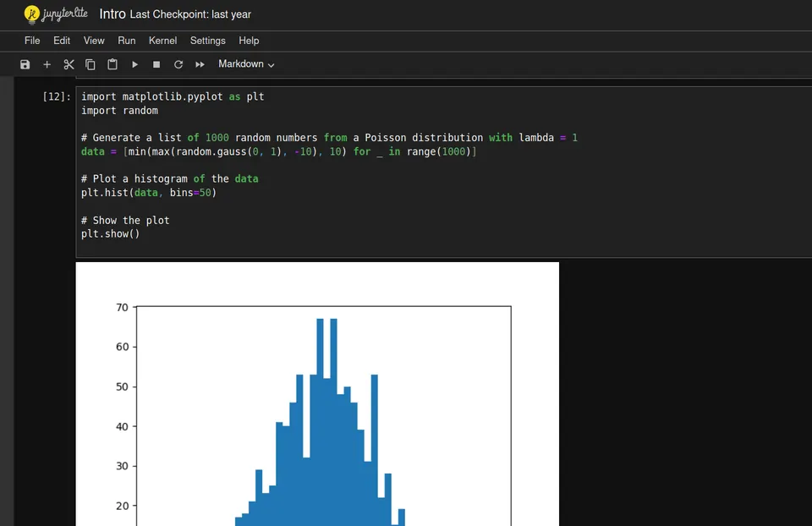The height and width of the screenshot is (526, 812).
Task: Open the Kernel menu
Action: [162, 41]
